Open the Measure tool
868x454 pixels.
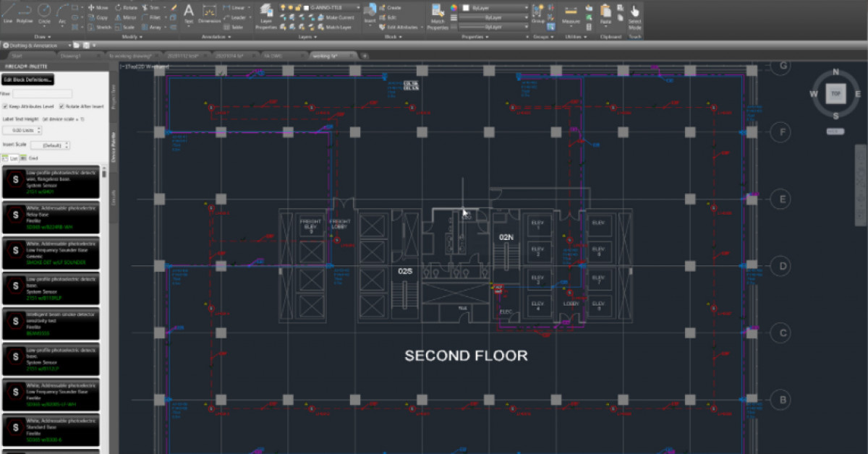(570, 12)
